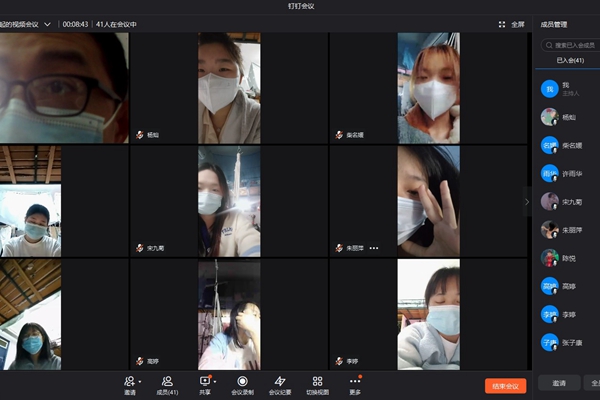Click 李婷 name in member list

569,315
